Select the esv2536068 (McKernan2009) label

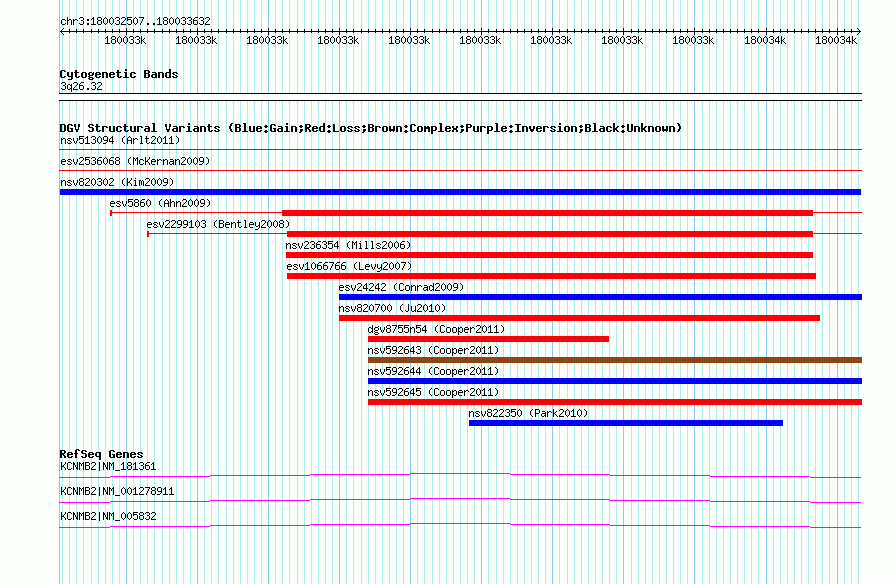135,161
